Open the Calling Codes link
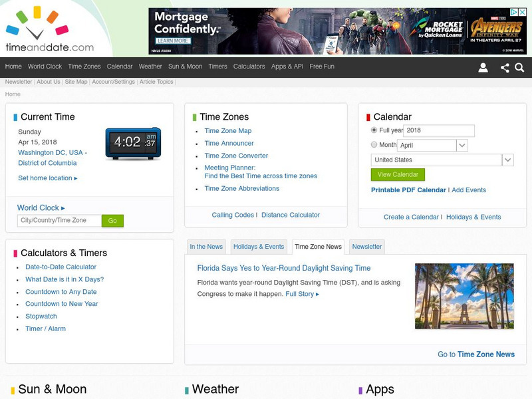The image size is (532, 399). 233,215
